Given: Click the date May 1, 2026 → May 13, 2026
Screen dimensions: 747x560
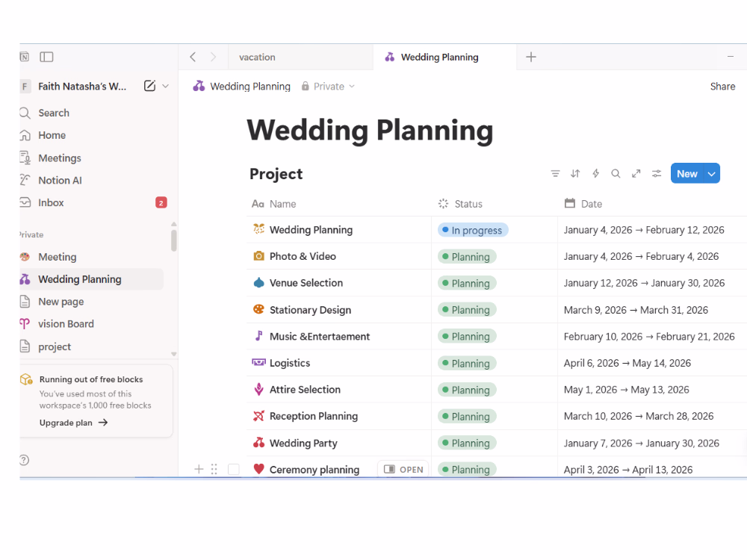Looking at the screenshot, I should pos(626,390).
